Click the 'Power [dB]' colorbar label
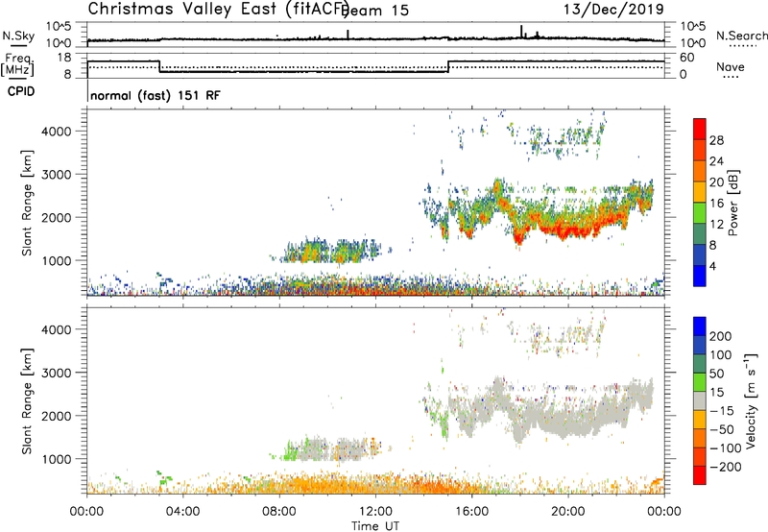This screenshot has height=532, width=768. click(733, 203)
